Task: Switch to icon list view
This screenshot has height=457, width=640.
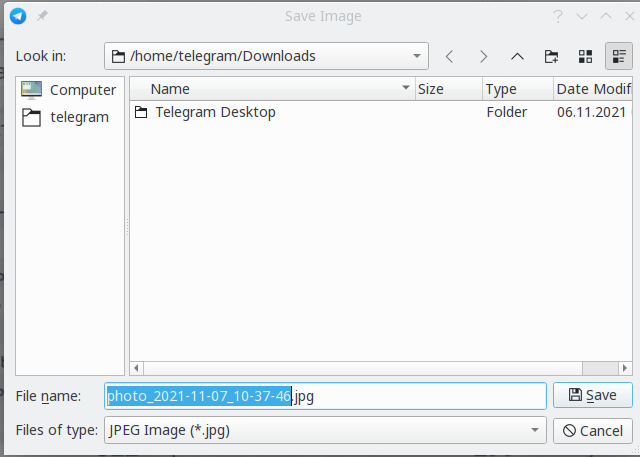Action: (585, 56)
